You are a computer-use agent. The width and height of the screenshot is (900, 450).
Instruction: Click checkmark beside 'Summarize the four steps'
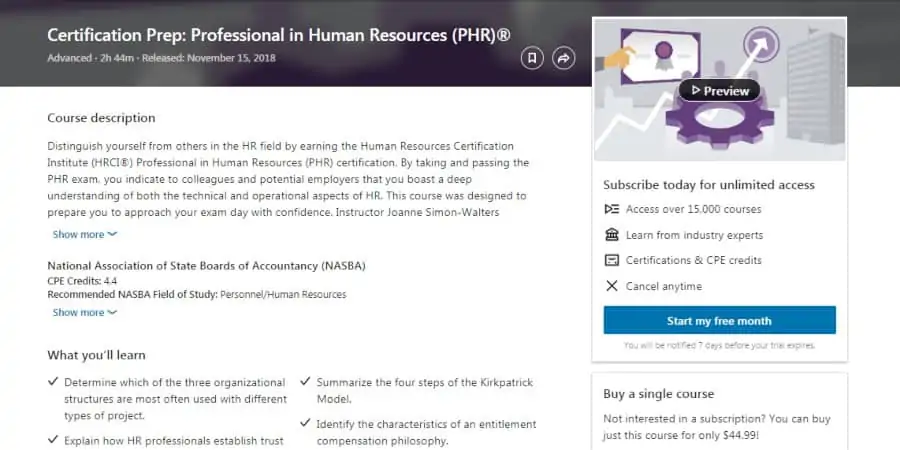point(305,381)
